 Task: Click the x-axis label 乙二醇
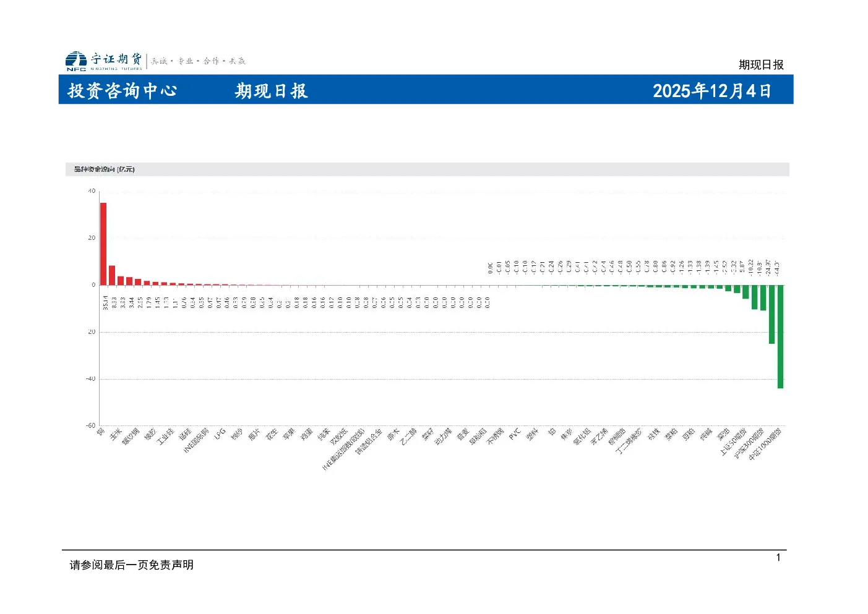click(408, 437)
